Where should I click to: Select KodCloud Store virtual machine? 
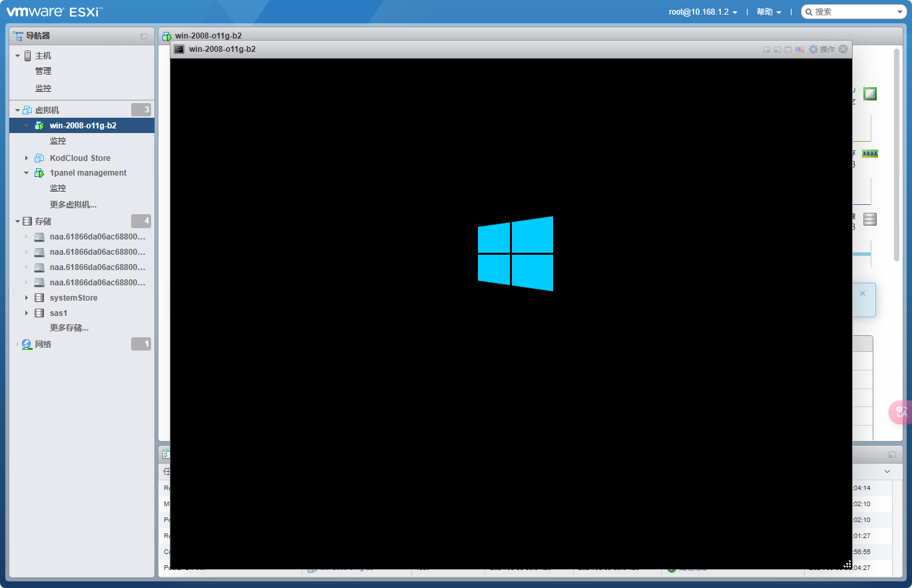(x=80, y=158)
